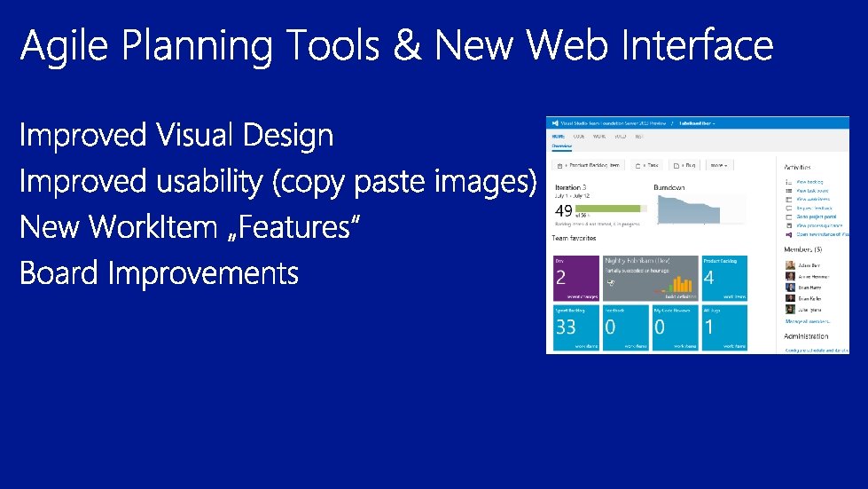
Task: Click the icon beside View work items
Action: pyautogui.click(x=789, y=200)
